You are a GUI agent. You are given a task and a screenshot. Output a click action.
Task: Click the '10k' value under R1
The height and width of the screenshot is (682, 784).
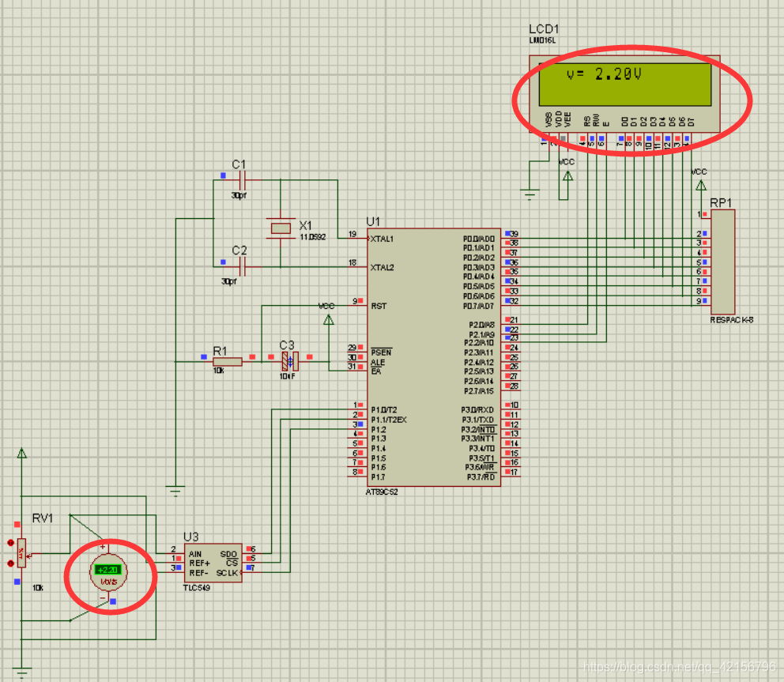218,371
